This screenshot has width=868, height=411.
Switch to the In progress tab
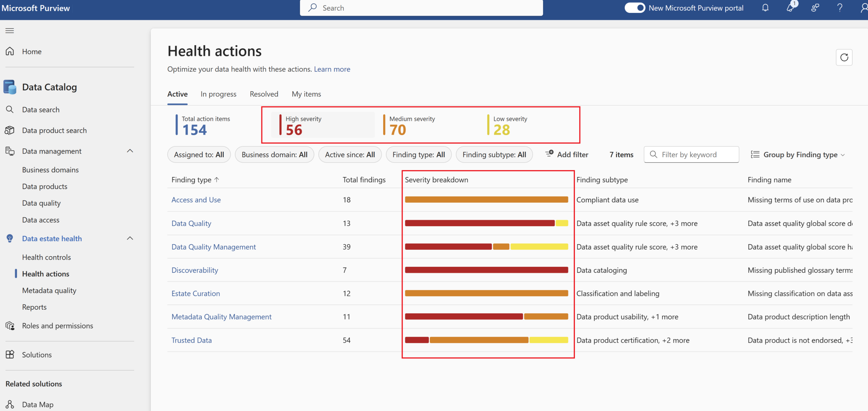[x=218, y=94]
